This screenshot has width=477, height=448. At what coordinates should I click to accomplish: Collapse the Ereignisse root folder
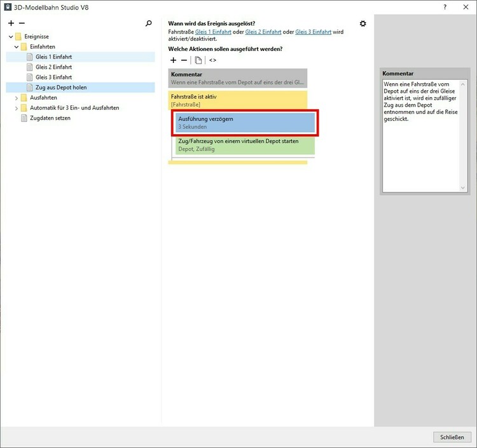[11, 37]
